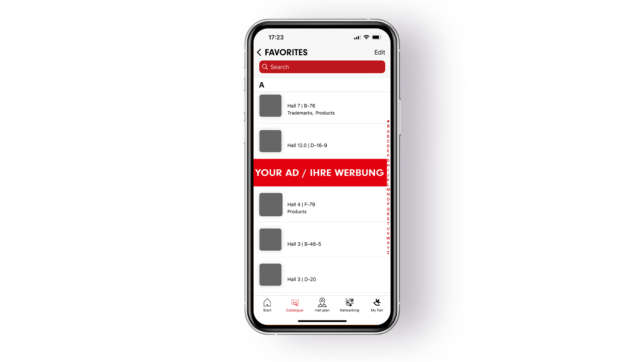Screen dimensions: 644x362
Task: Tap search input field
Action: 322,67
